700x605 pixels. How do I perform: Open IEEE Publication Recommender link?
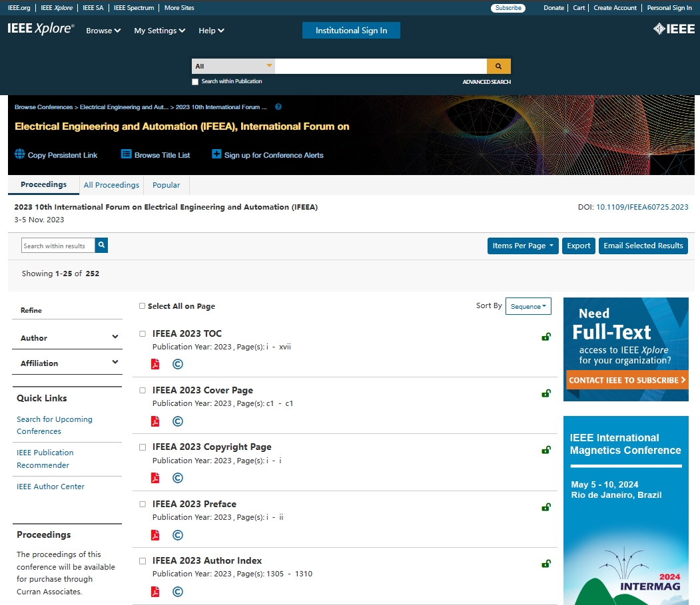pos(45,459)
